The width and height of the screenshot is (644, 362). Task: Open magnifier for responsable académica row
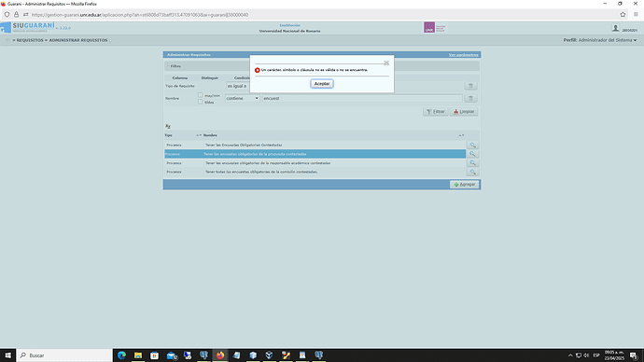(x=472, y=163)
